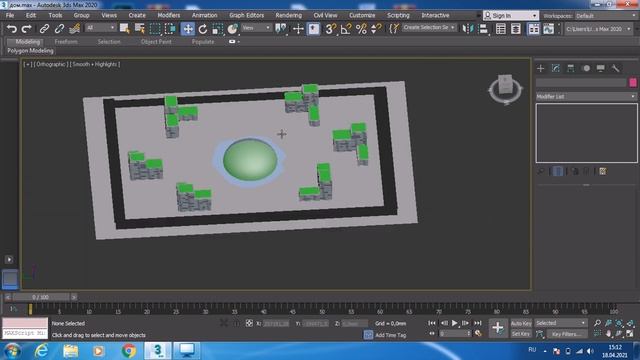Screen dimensions: 640x360
Task: Toggle the Scene Explorer icon
Action: [x=500, y=29]
